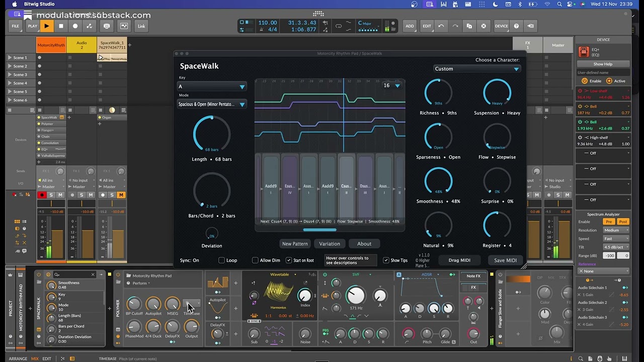
Task: Click the Show Help button
Action: pos(603,64)
